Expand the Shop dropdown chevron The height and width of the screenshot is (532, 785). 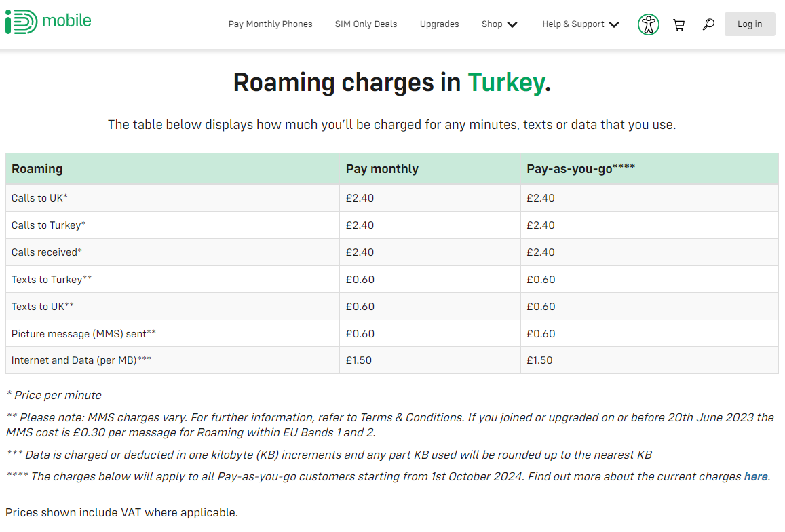512,24
